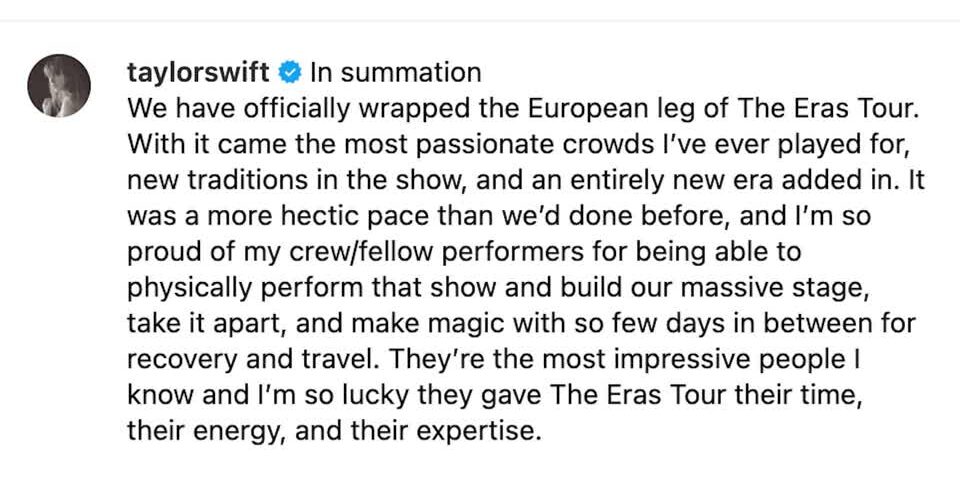Open the taylorswift username link
This screenshot has height=502, width=960.
[198, 72]
